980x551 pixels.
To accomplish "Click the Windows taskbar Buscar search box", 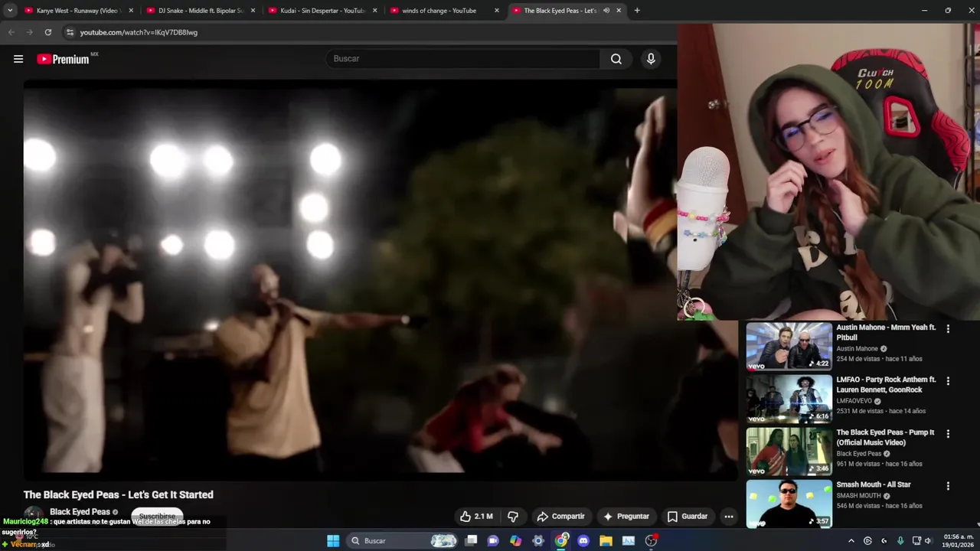I will (403, 541).
